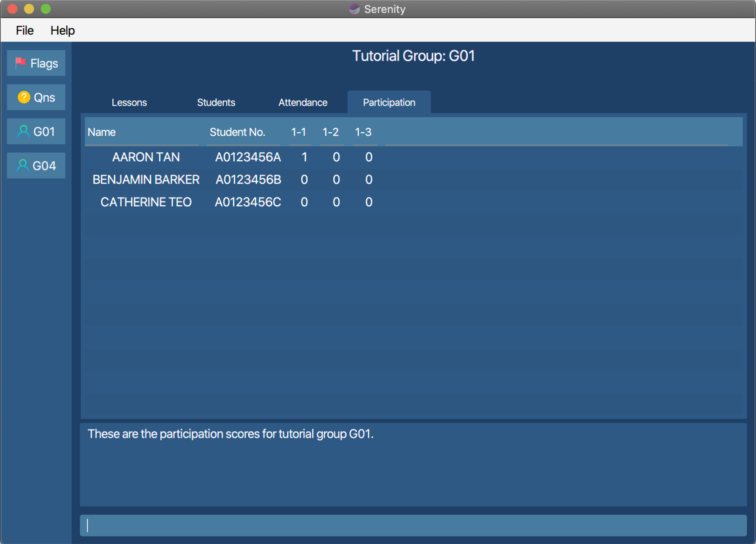Viewport: 756px width, 544px height.
Task: Click Catherine Teo's 1-2 score cell
Action: 336,202
